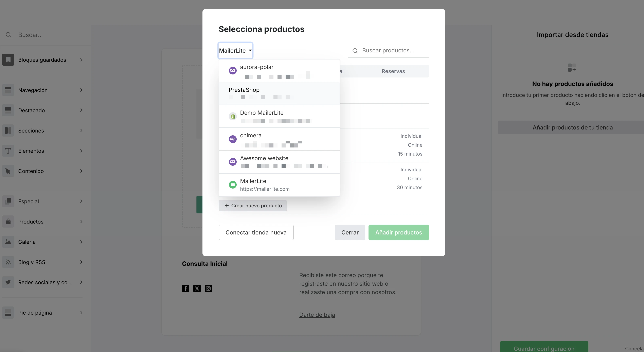Click the Blog y RSS feed icon
The height and width of the screenshot is (352, 644).
(8, 262)
